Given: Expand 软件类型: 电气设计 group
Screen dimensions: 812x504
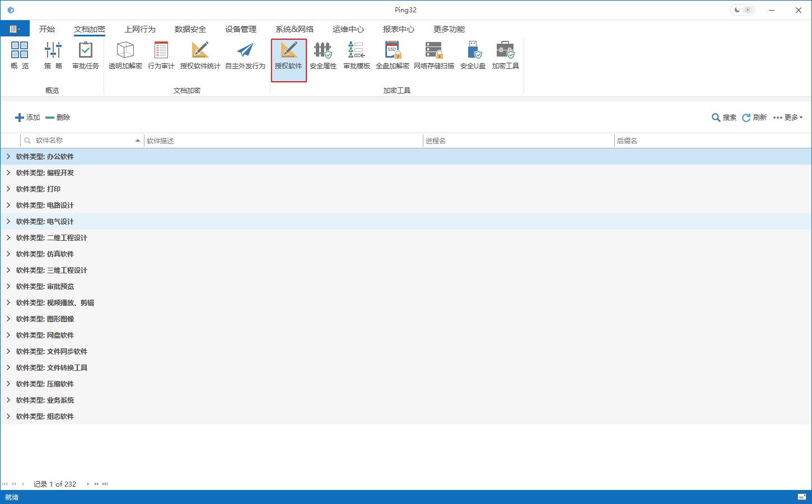Looking at the screenshot, I should click(8, 222).
